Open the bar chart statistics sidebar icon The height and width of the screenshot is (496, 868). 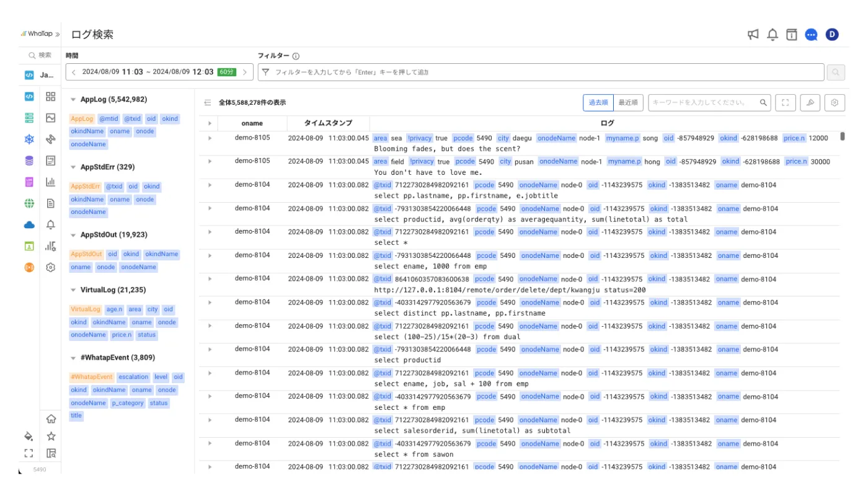point(51,182)
